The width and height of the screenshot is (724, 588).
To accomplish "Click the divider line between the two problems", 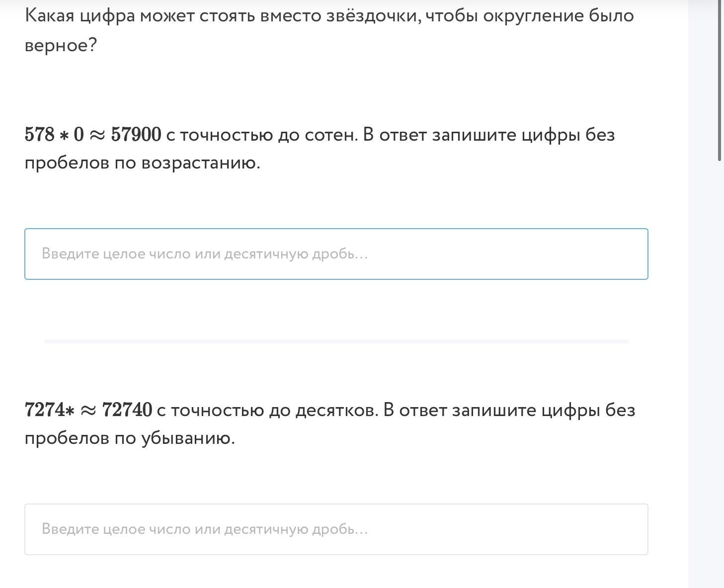I will click(336, 341).
